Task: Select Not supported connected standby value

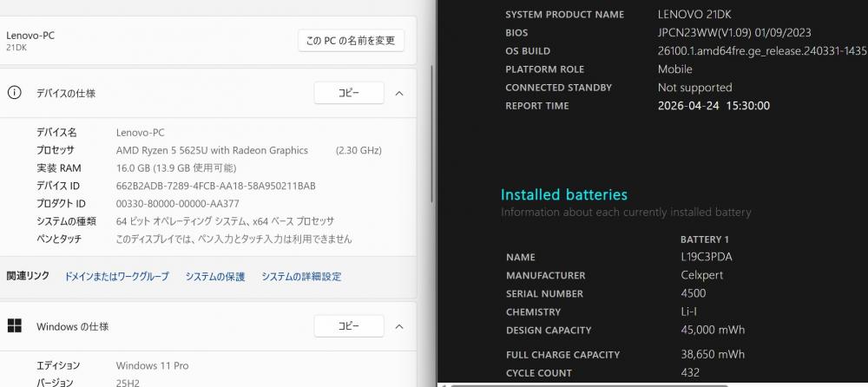Action: click(694, 88)
